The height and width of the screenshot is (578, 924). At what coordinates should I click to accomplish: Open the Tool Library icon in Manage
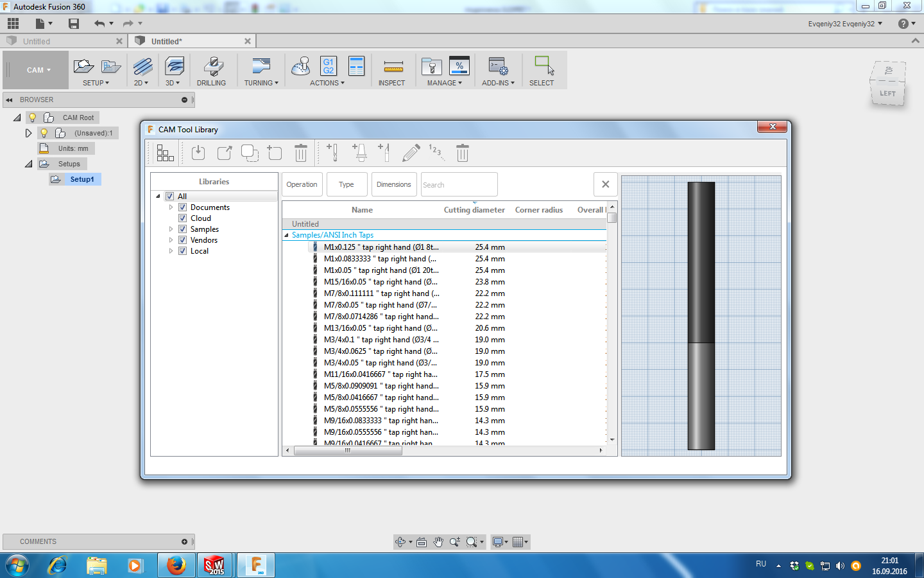(431, 66)
